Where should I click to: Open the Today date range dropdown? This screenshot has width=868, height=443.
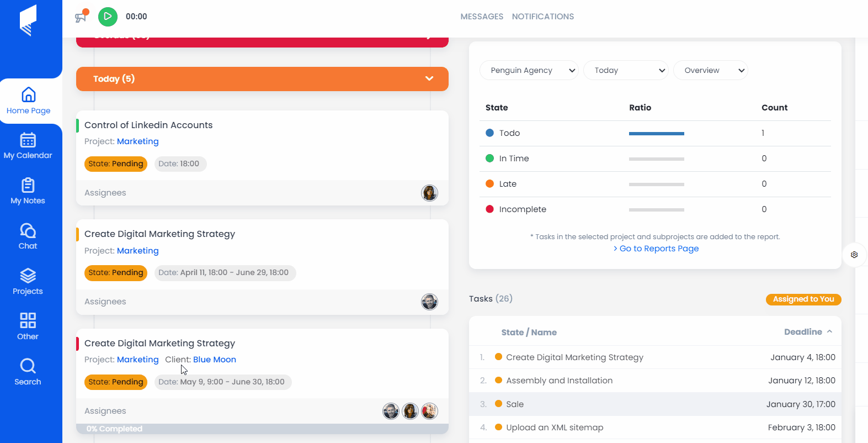626,71
